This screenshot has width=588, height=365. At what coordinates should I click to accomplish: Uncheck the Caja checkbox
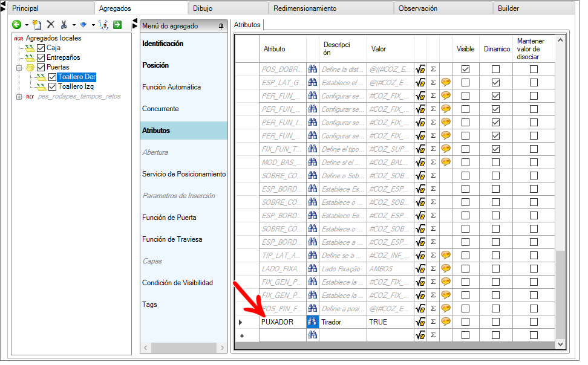pyautogui.click(x=41, y=48)
